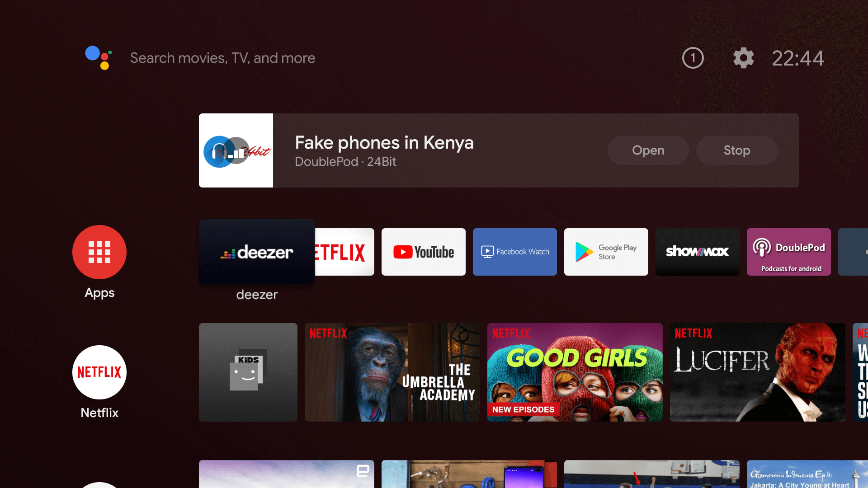Click the notification badge icon

point(693,58)
